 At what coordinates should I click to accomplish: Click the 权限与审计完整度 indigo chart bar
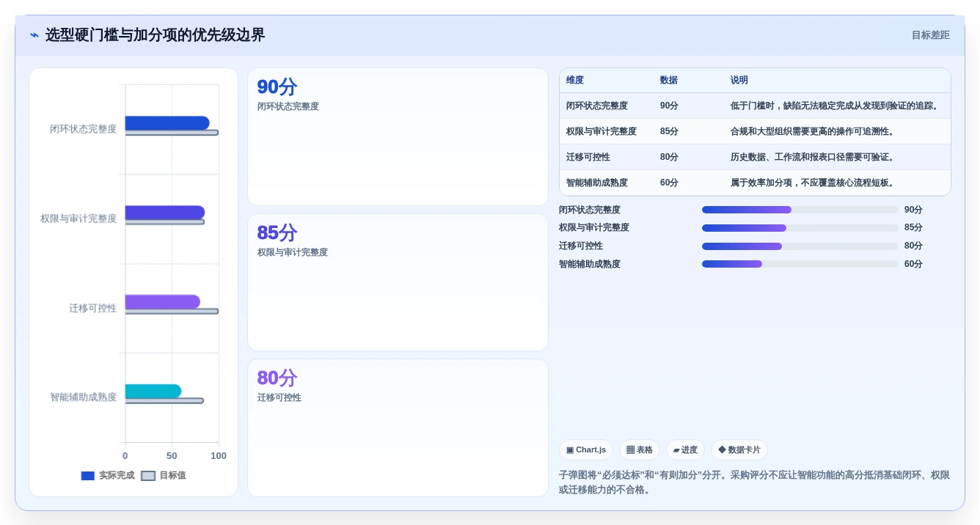pyautogui.click(x=165, y=212)
